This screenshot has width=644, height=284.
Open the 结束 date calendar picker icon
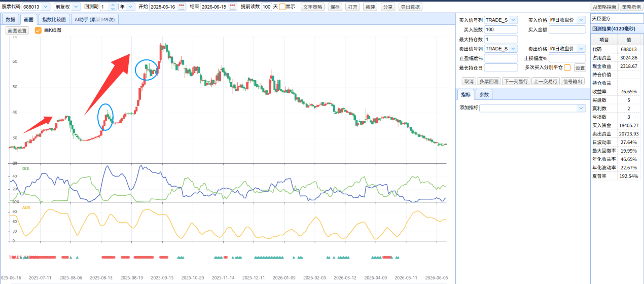[x=233, y=7]
